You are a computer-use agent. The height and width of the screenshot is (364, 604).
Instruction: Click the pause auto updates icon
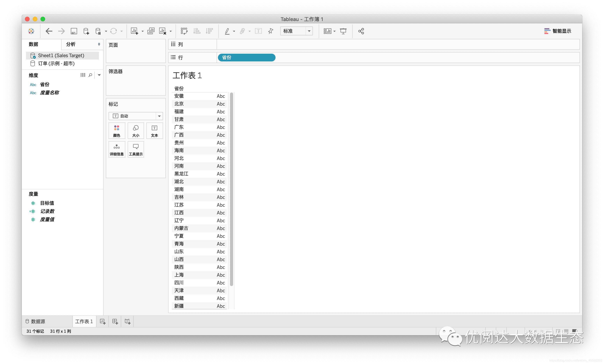98,31
